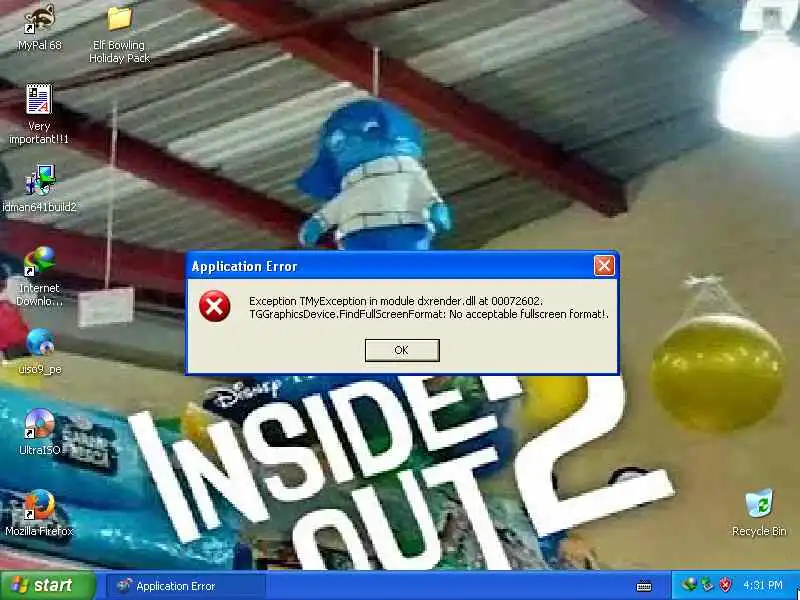The width and height of the screenshot is (800, 600).
Task: Click the first green tray icon
Action: tap(689, 585)
